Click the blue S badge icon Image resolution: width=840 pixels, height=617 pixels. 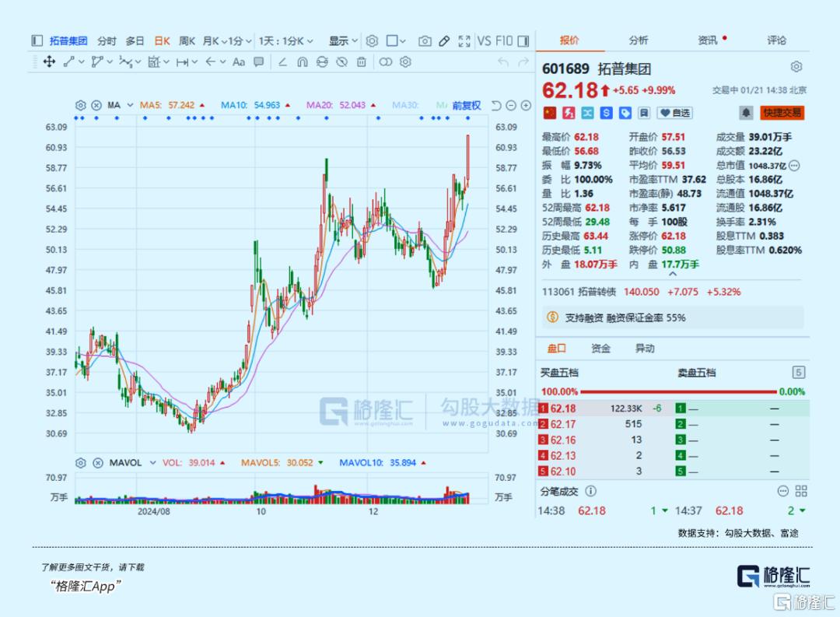(x=607, y=113)
